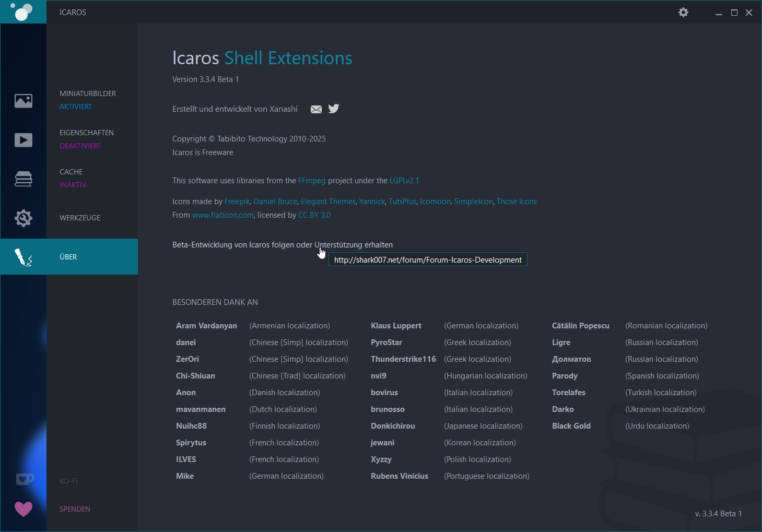Image resolution: width=762 pixels, height=532 pixels.
Task: Click the Eigenschaften video play icon
Action: 24,140
